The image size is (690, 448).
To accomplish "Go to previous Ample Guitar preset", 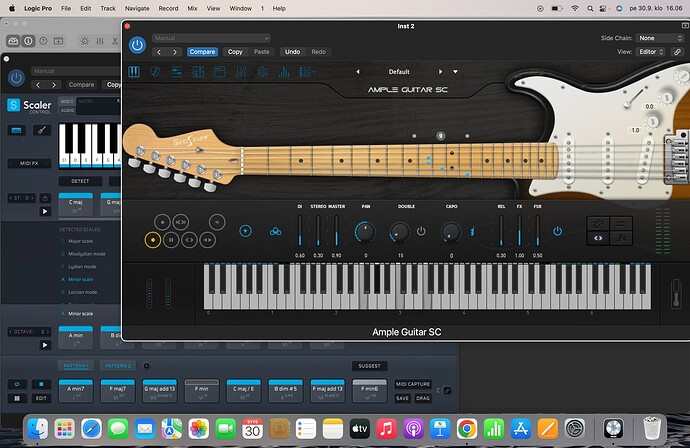I will coord(358,72).
